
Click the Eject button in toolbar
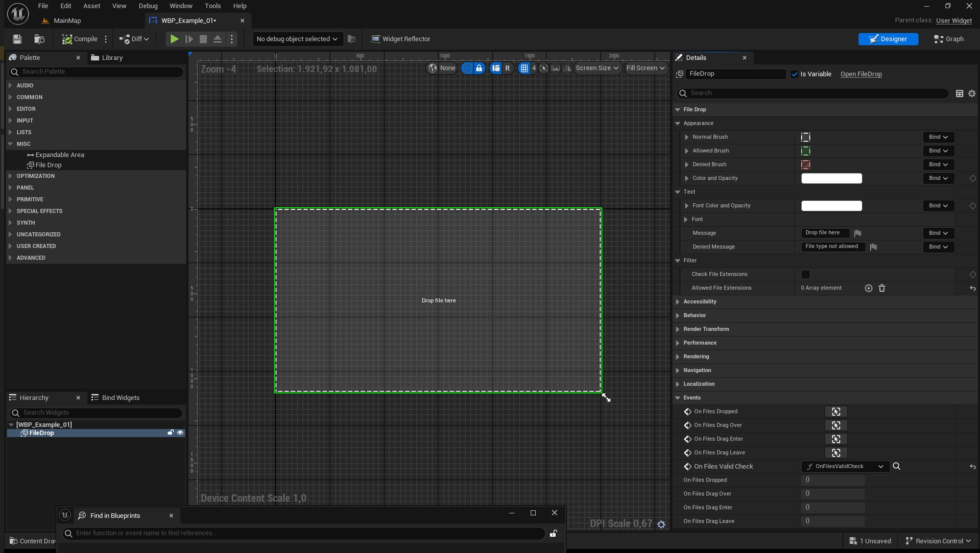[218, 39]
